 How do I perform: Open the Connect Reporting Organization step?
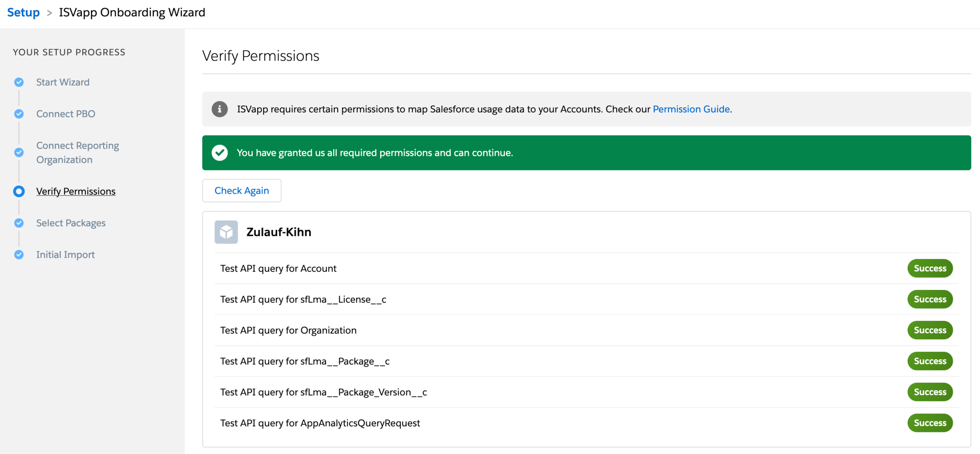click(77, 152)
